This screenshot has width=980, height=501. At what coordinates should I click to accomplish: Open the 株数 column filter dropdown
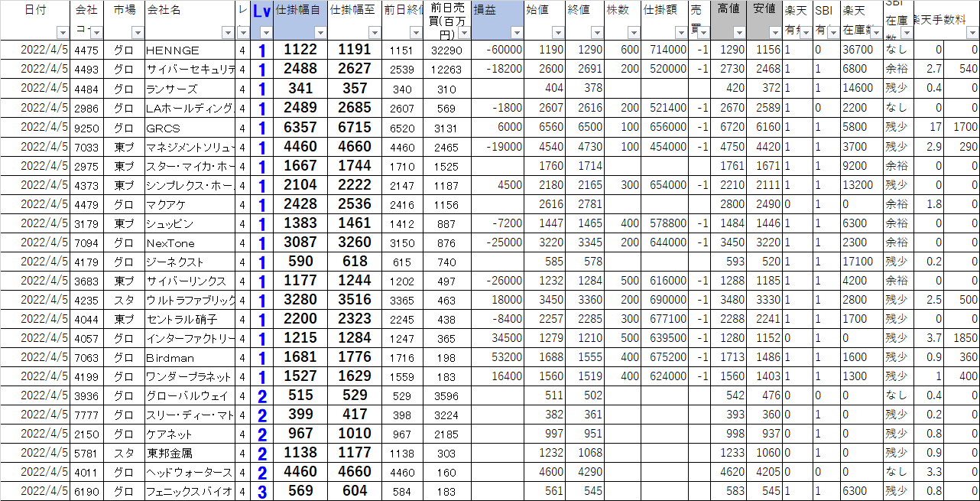point(633,33)
